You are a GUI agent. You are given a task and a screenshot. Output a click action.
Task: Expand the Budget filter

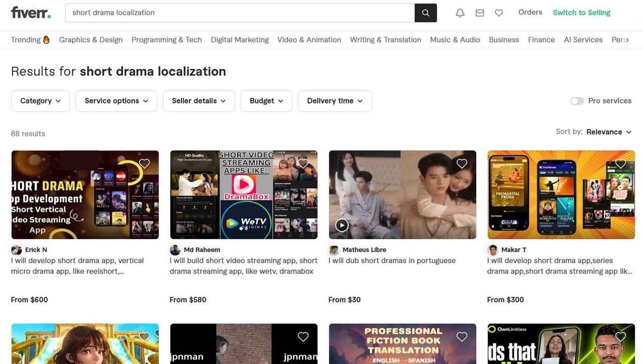pos(266,101)
